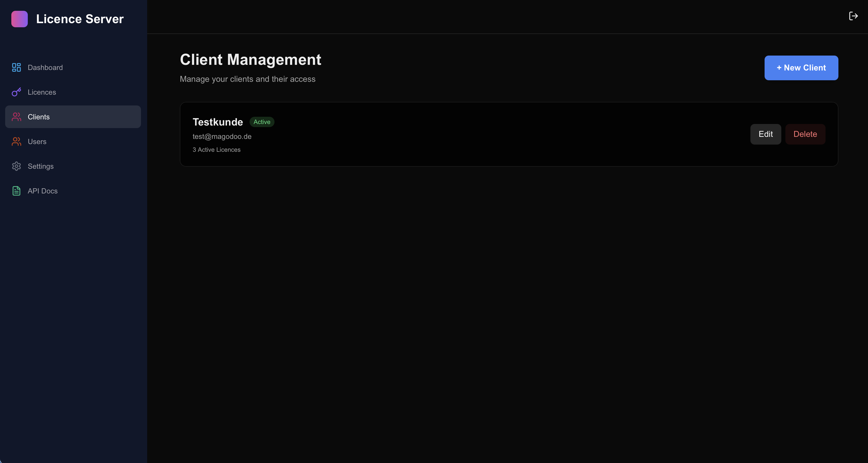Open the Dashboard menu entry
Image resolution: width=868 pixels, height=463 pixels.
45,67
